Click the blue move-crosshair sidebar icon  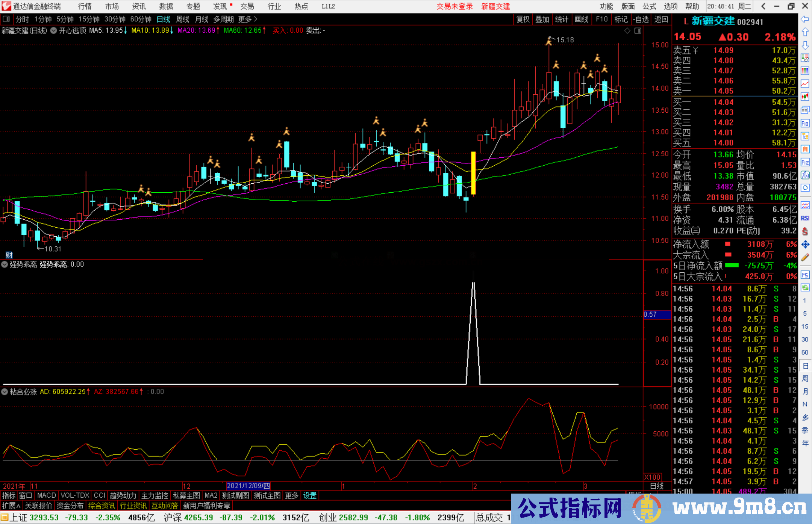click(x=805, y=245)
